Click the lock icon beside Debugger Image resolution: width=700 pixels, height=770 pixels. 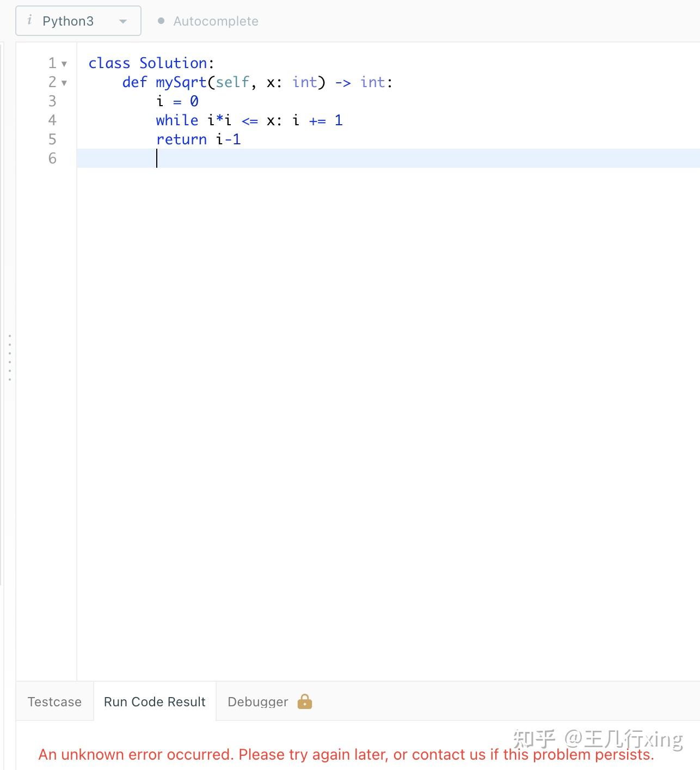pos(304,701)
